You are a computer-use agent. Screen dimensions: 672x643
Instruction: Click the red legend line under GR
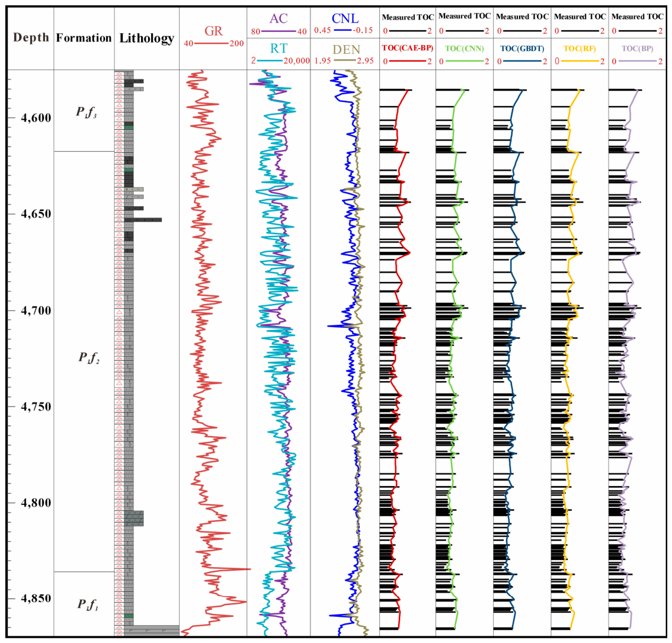(212, 43)
